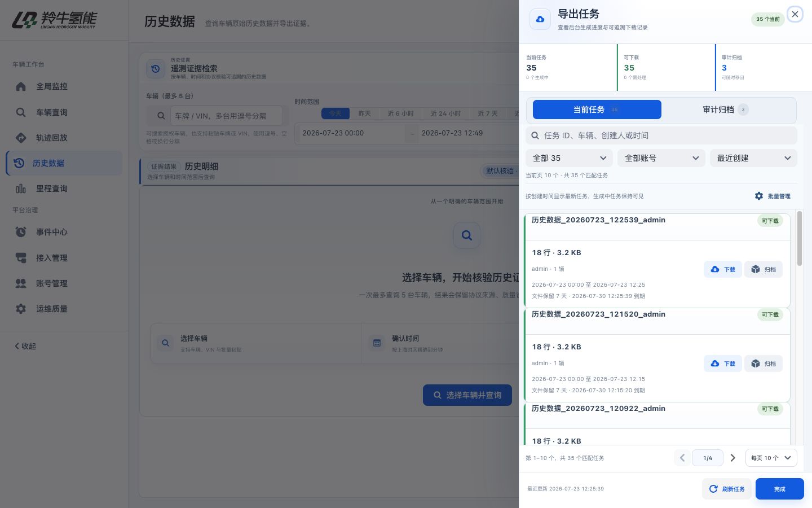Click the calendar icon in the 确认时间 step card
Image resolution: width=812 pixels, height=508 pixels.
coord(377,343)
